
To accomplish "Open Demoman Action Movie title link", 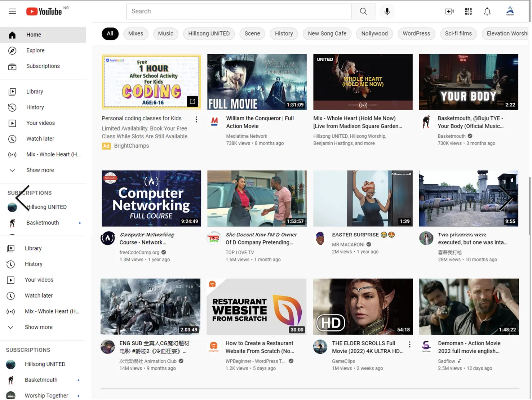I will pos(470,348).
